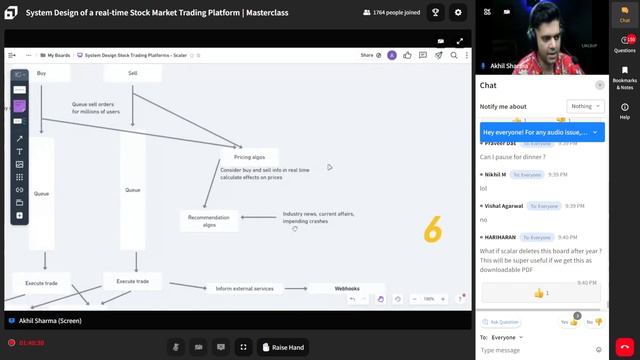This screenshot has height=360, width=640.
Task: Open the Help sidebar tab
Action: tap(624, 111)
